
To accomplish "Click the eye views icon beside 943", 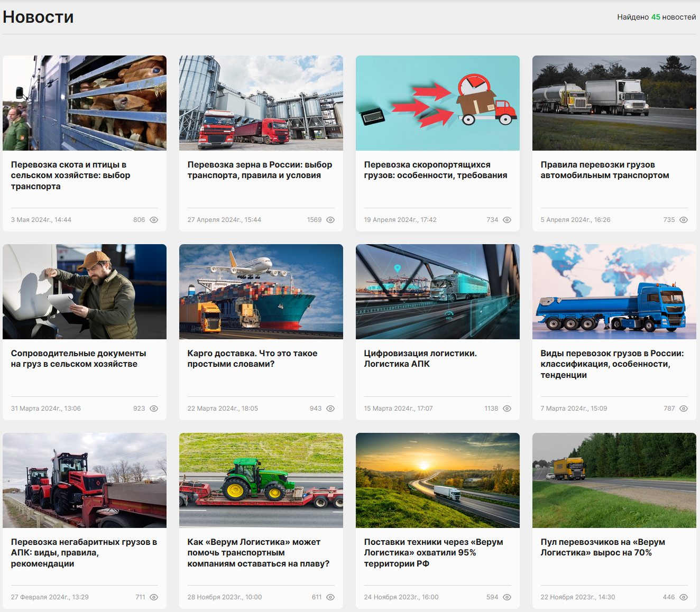I will click(x=330, y=409).
